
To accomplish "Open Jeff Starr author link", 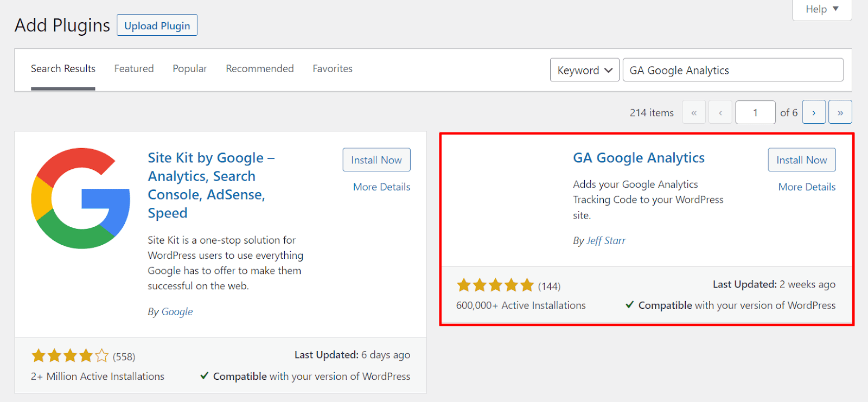I will [x=606, y=241].
